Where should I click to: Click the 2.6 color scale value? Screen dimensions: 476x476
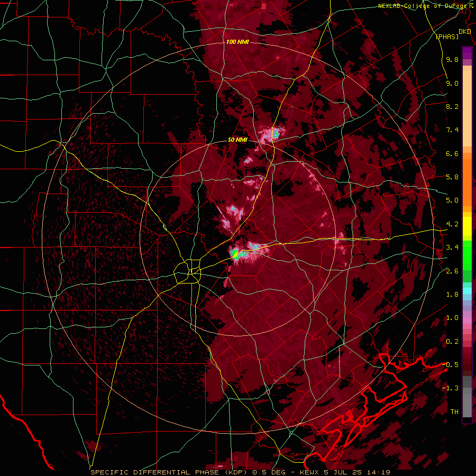[x=452, y=271]
